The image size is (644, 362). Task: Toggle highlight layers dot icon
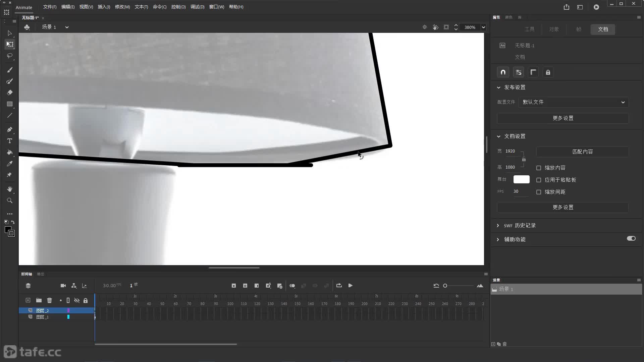click(61, 300)
